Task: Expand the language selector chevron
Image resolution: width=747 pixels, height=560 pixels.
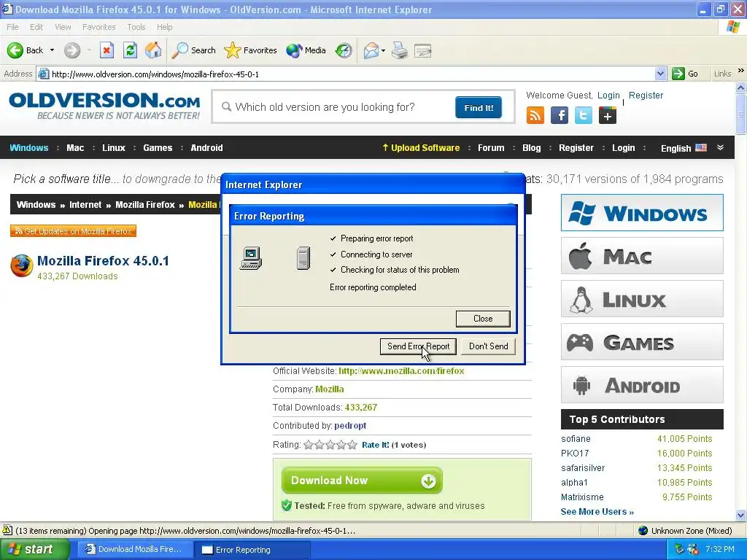Action: pos(720,147)
